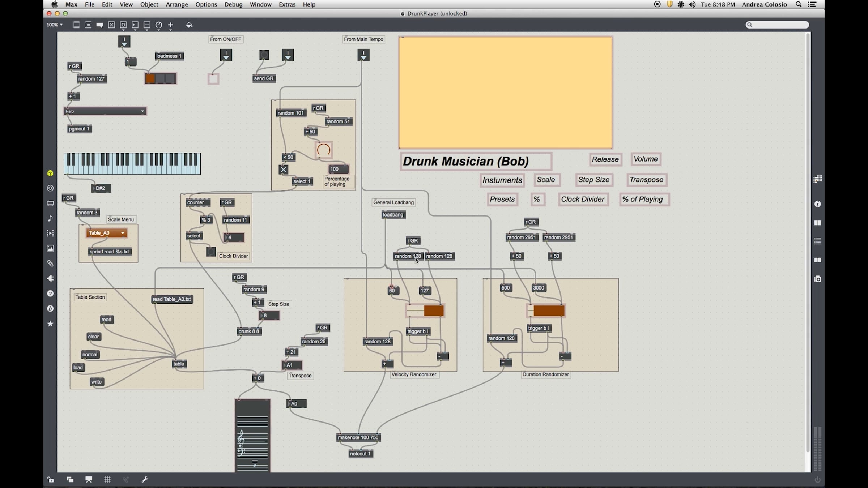Click the comment object toolbar icon
Viewport: 868px width, 488px height.
[x=99, y=25]
